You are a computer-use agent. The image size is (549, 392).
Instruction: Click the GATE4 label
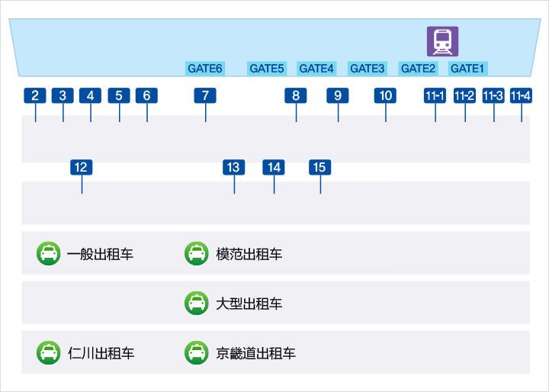(x=316, y=69)
